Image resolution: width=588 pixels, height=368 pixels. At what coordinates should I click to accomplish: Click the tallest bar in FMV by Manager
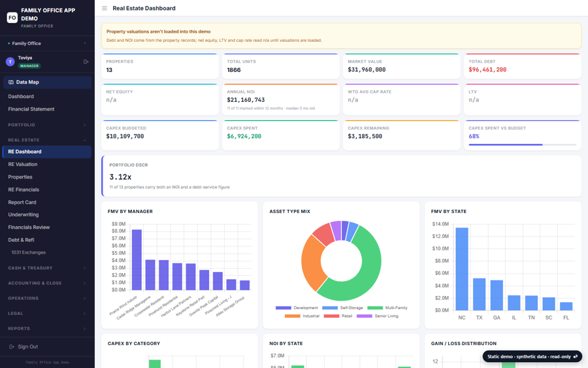click(137, 259)
